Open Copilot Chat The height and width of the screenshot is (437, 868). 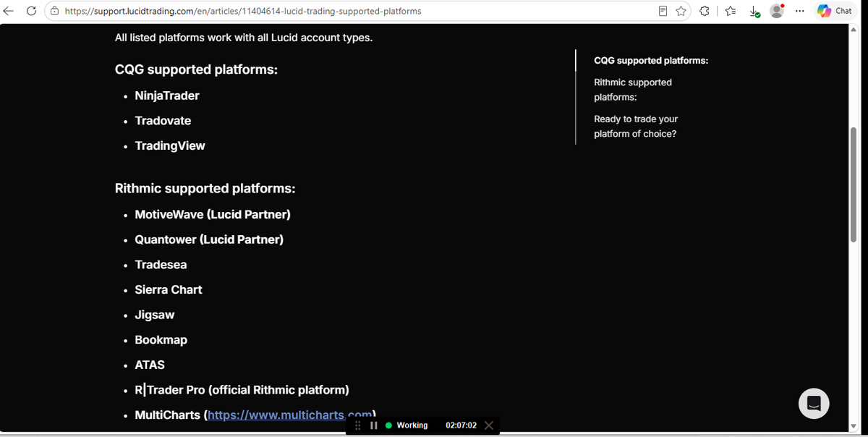pos(835,11)
